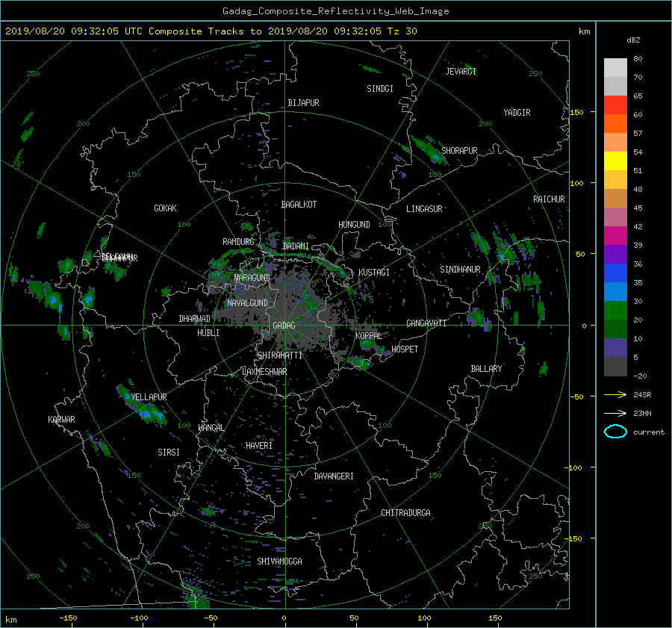Viewport: 672px width, 628px height.
Task: Click the HUBLI label
Action: pos(208,332)
